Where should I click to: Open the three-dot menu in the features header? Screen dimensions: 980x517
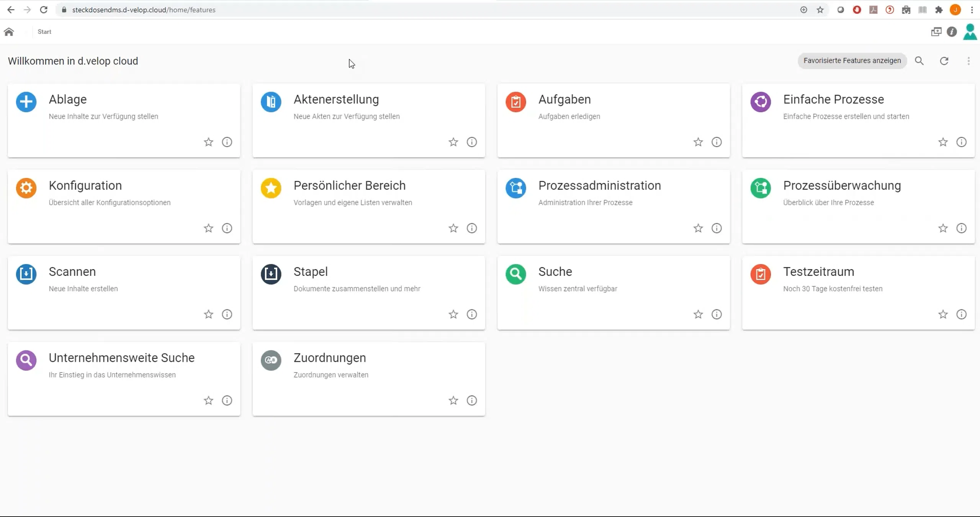coord(969,61)
